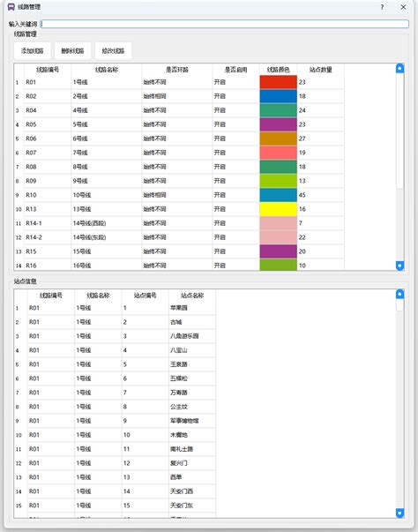The image size is (418, 532).
Task: Select the R14-1 route code cell
Action: (48, 223)
